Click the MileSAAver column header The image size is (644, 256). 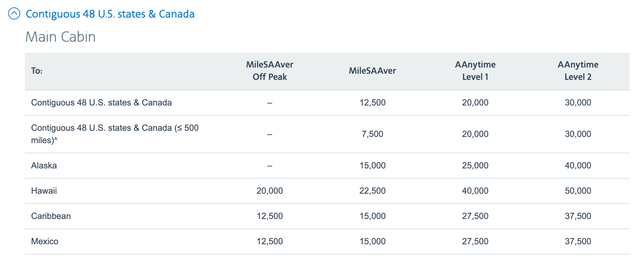click(372, 71)
